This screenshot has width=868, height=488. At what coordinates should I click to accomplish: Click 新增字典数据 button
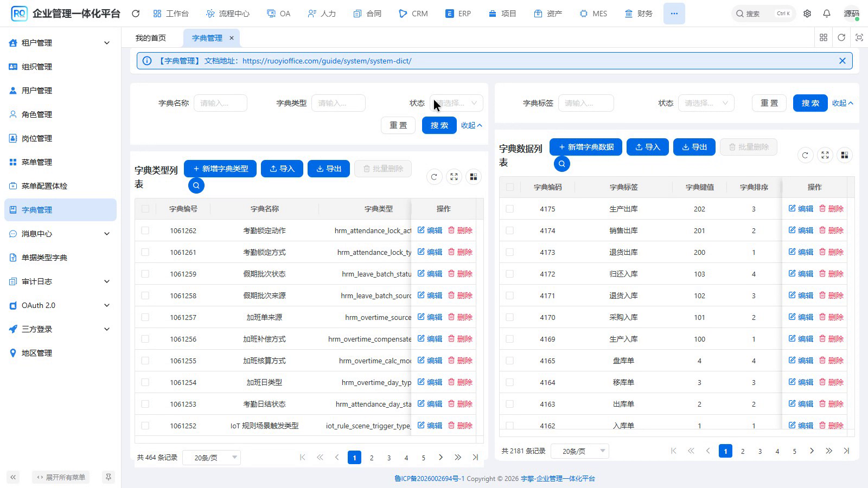[x=586, y=147]
